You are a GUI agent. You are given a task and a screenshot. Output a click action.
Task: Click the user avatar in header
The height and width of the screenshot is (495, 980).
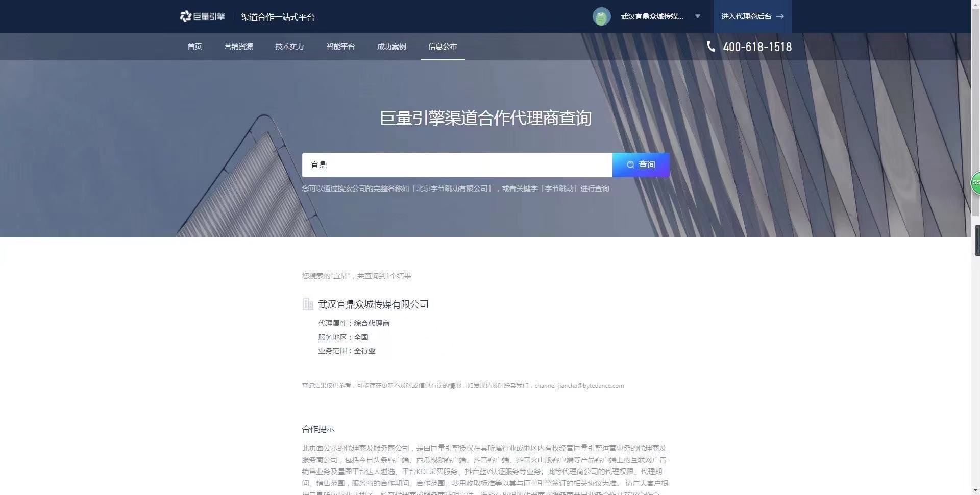pos(601,16)
